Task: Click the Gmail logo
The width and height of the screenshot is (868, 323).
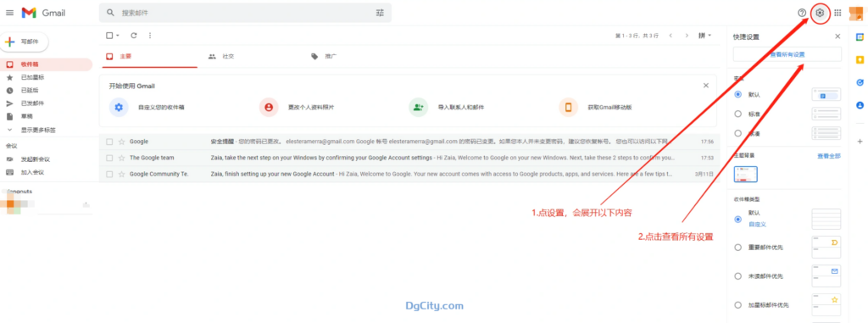Action: point(44,13)
